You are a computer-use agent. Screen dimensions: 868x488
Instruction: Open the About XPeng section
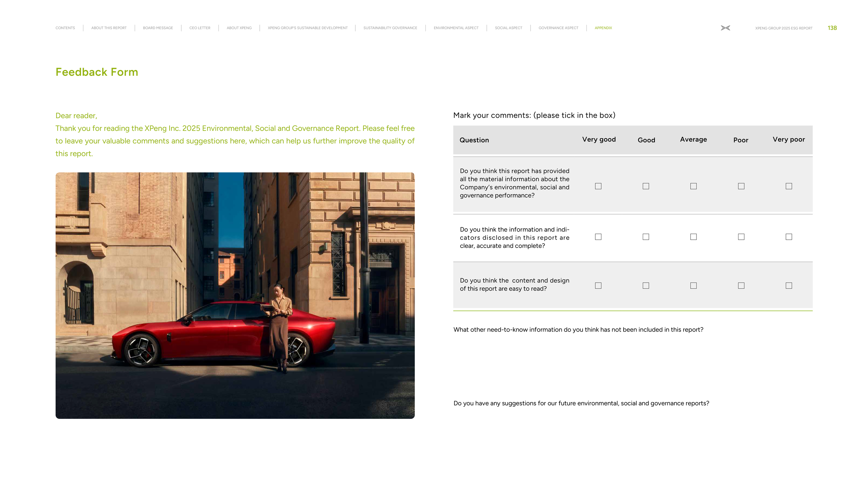point(239,28)
